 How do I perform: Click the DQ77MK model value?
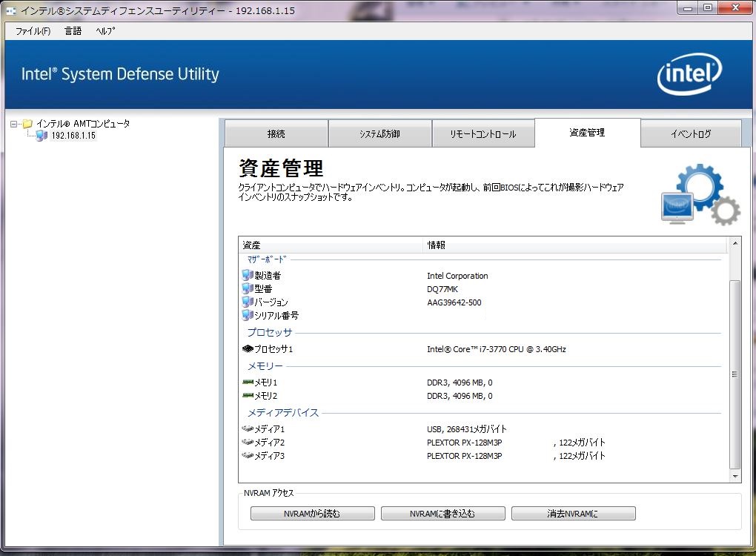442,289
